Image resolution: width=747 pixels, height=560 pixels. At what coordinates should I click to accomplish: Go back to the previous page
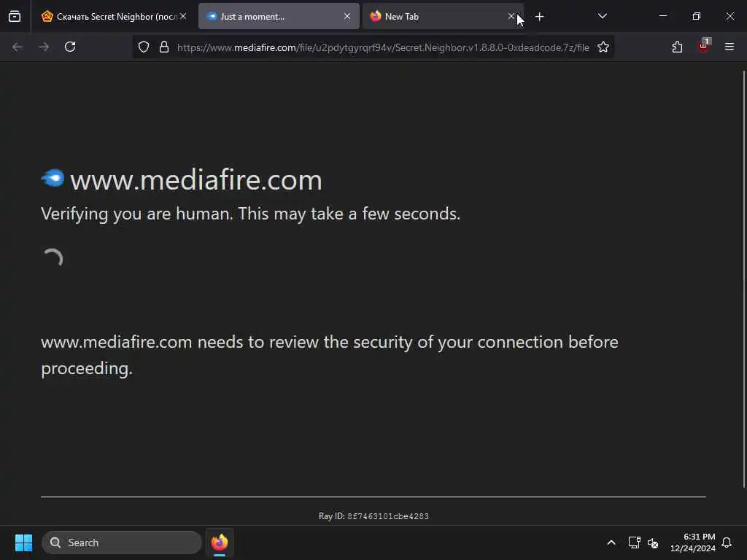(x=18, y=47)
